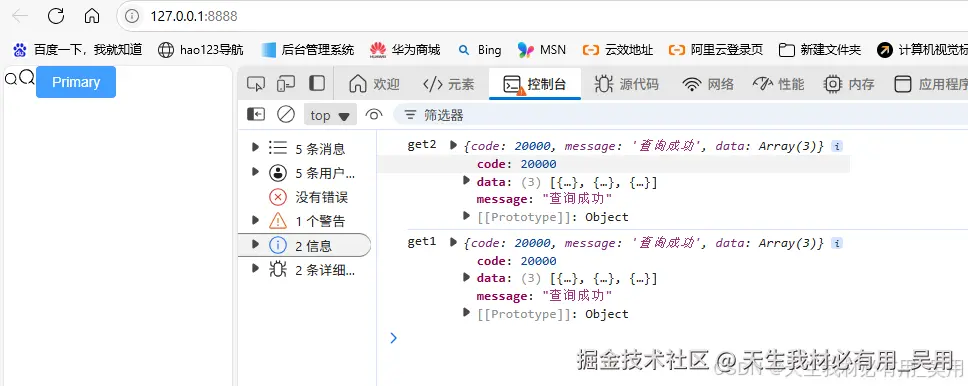
Task: Reload the page with refresh icon
Action: (56, 16)
